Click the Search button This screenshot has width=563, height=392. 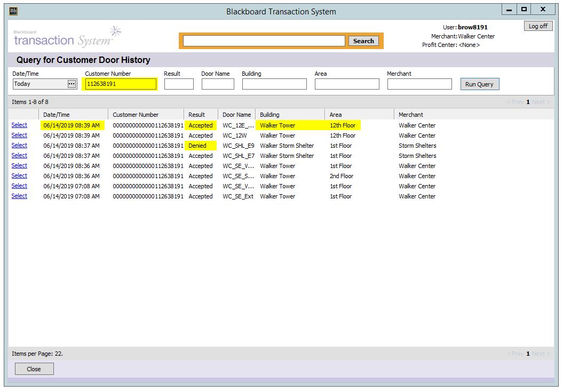pyautogui.click(x=363, y=41)
